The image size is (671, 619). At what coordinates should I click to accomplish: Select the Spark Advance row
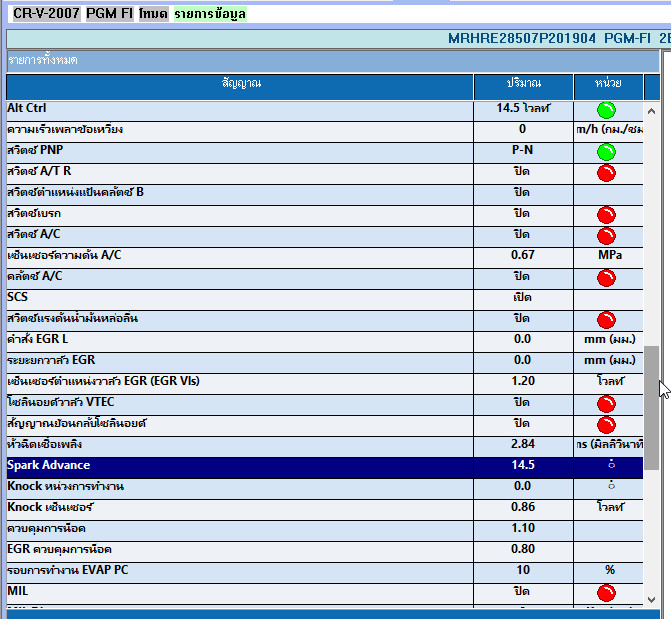click(x=325, y=466)
